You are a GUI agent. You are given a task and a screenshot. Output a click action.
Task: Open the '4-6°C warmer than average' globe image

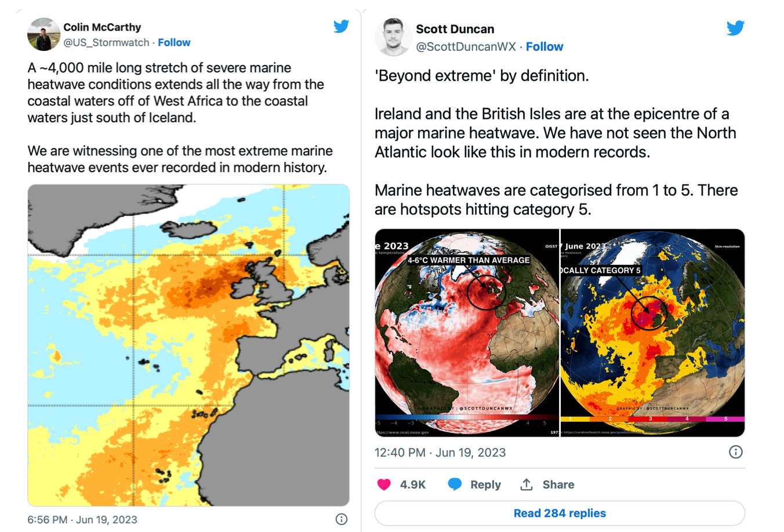click(x=466, y=333)
